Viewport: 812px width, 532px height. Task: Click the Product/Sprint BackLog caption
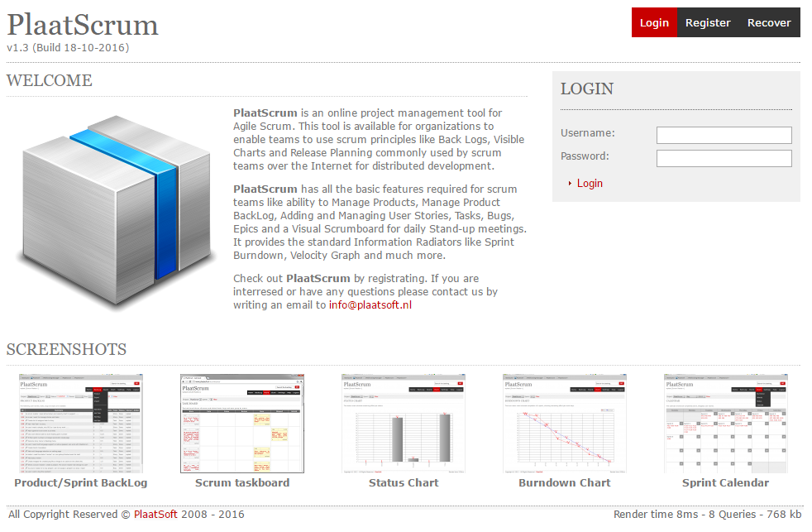81,483
